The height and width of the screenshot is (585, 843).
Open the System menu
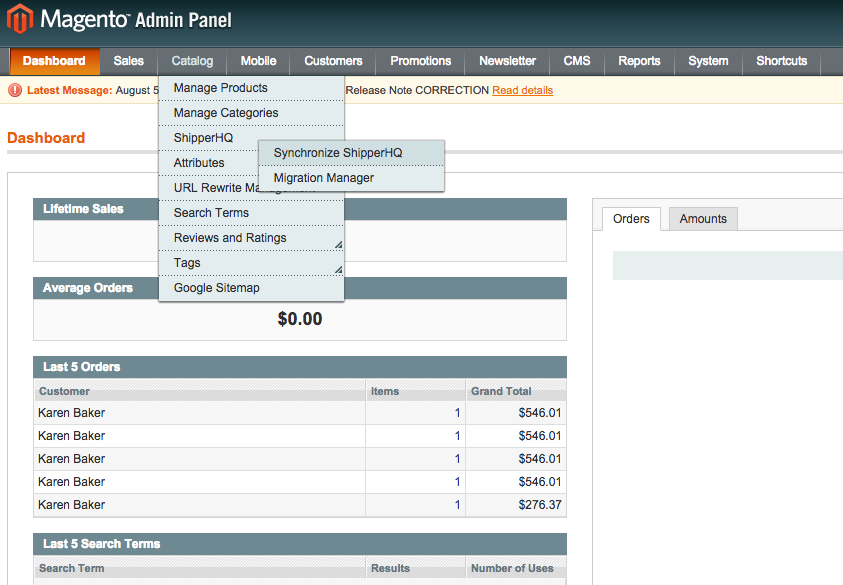708,61
